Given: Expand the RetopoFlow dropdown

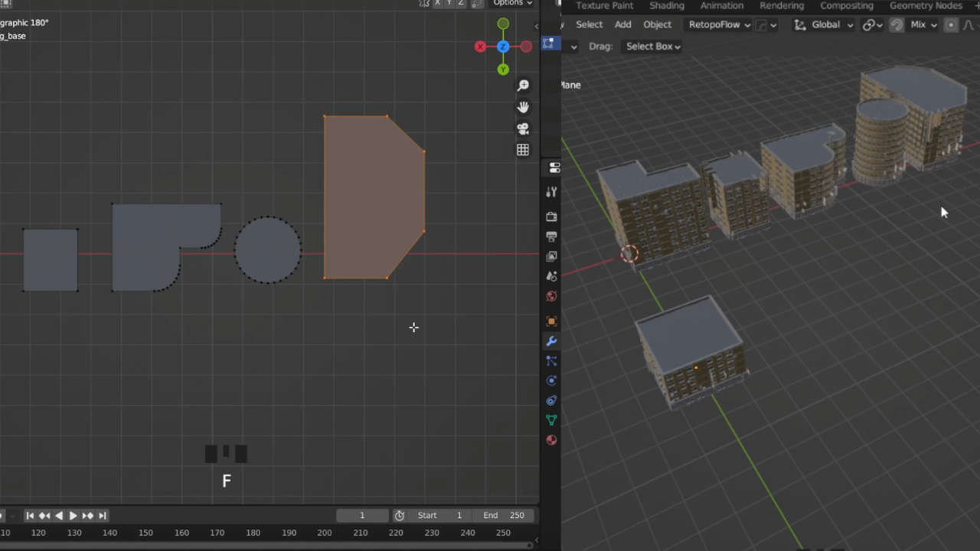Looking at the screenshot, I should click(x=718, y=24).
